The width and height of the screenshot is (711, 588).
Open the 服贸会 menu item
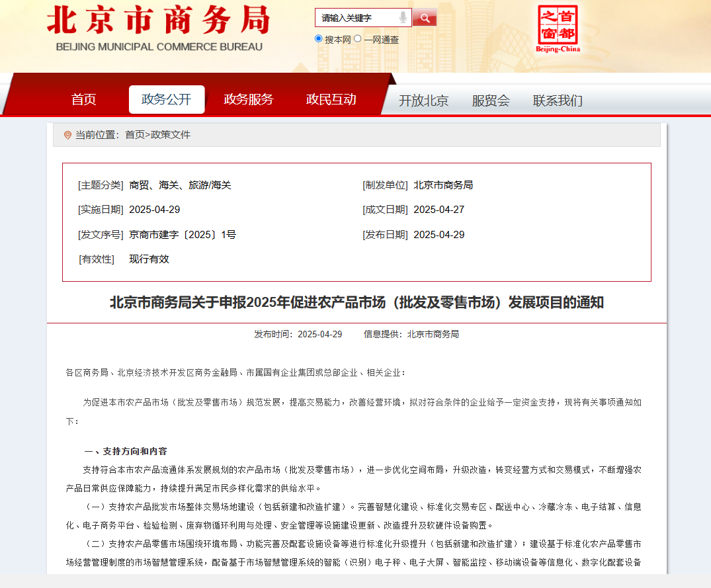coord(491,101)
